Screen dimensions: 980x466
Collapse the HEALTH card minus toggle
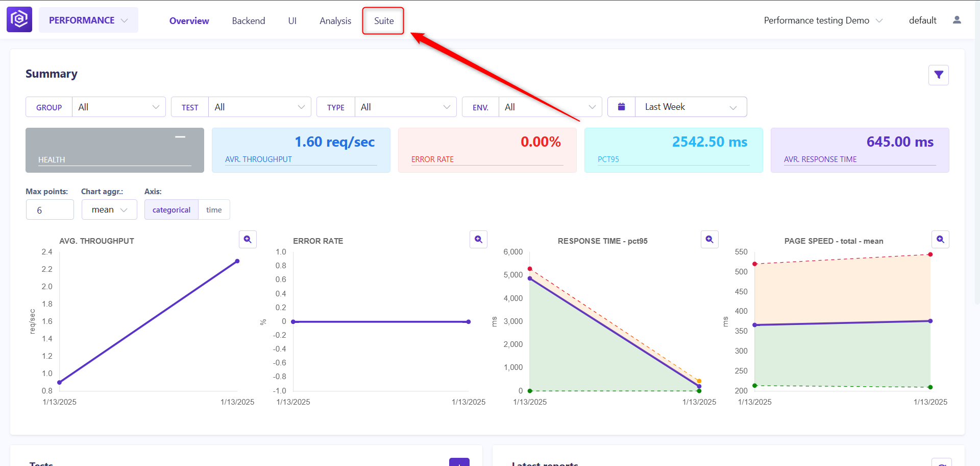pyautogui.click(x=180, y=137)
